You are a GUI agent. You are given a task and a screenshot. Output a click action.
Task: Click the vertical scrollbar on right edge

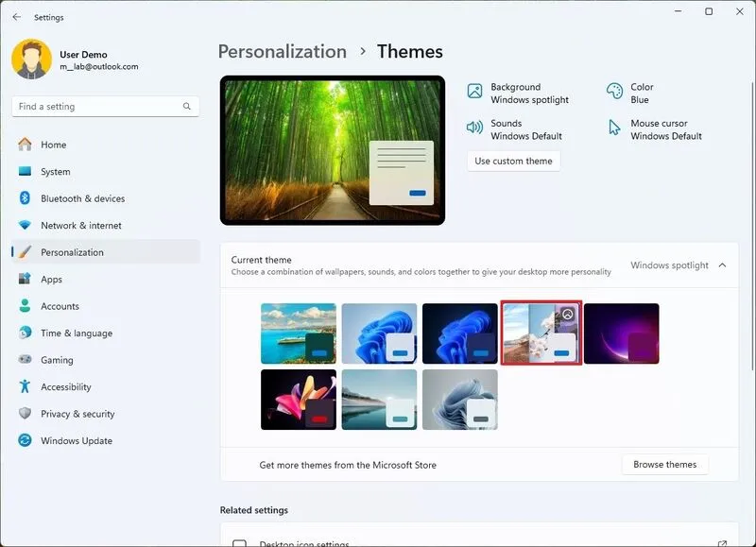(752, 226)
